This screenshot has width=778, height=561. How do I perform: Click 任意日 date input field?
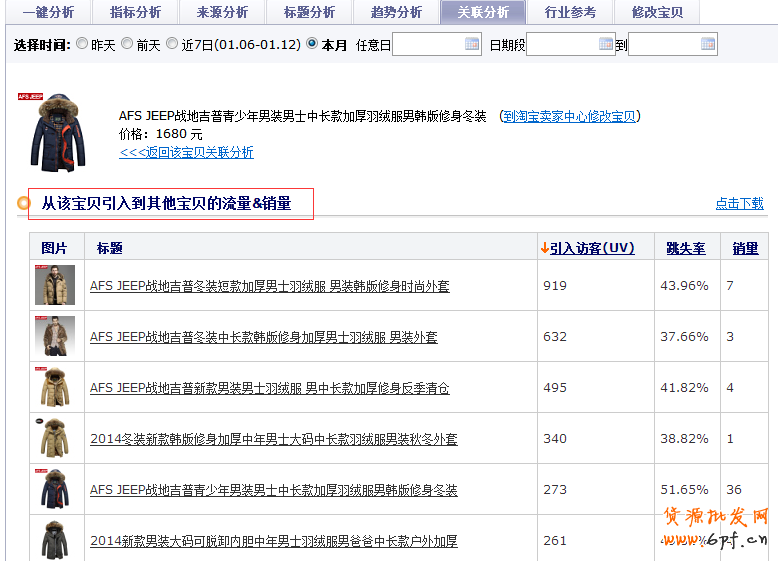point(426,44)
